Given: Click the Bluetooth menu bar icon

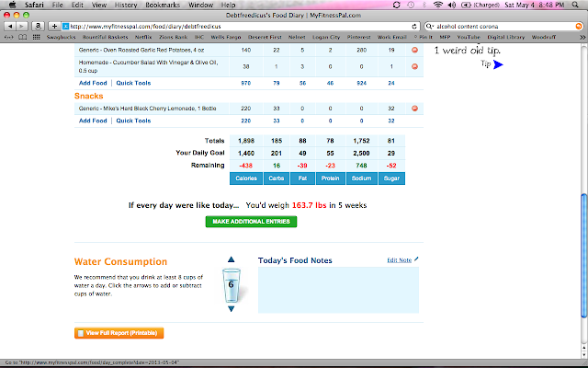Looking at the screenshot, I should (424, 5).
